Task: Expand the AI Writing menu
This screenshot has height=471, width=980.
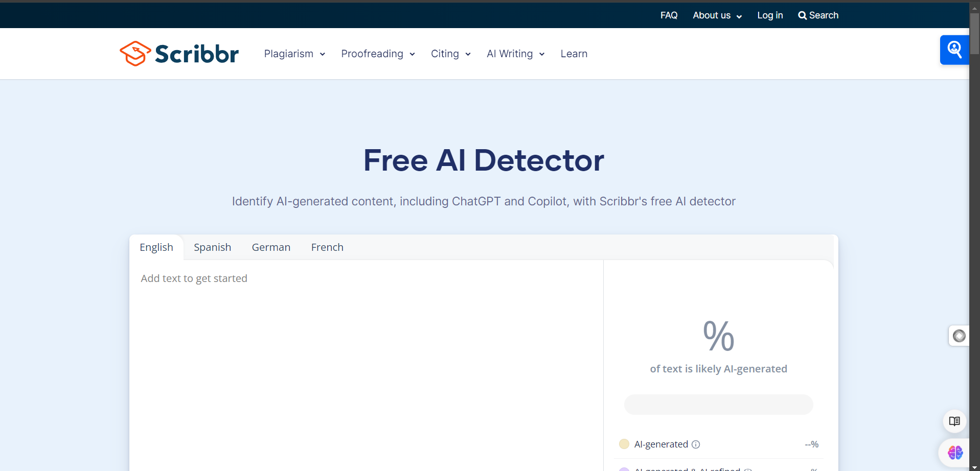Action: click(x=515, y=54)
